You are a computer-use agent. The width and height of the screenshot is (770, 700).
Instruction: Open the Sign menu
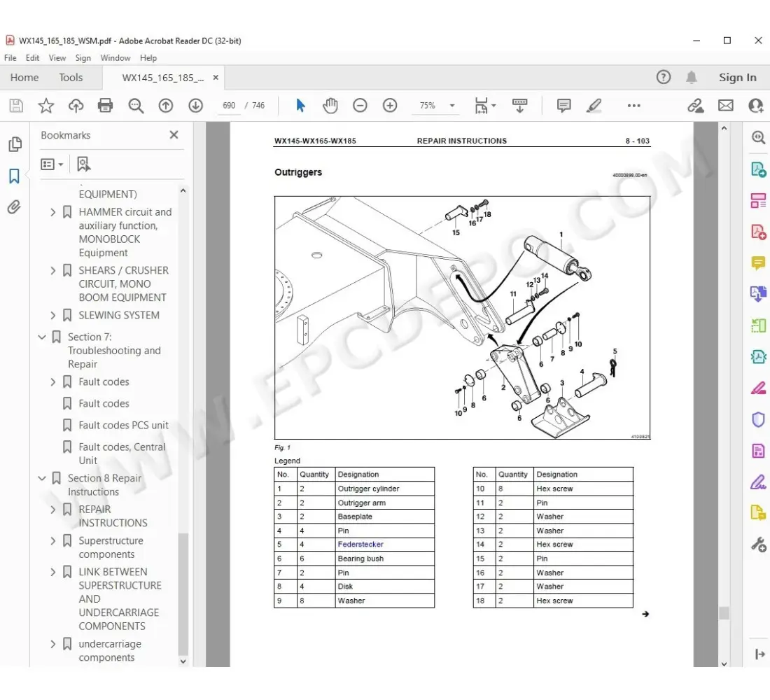point(83,58)
